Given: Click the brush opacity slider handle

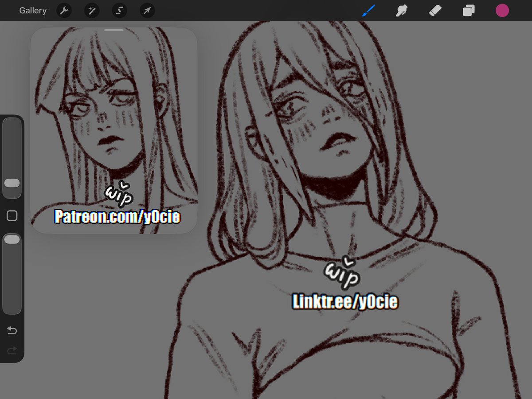Looking at the screenshot, I should (x=12, y=239).
